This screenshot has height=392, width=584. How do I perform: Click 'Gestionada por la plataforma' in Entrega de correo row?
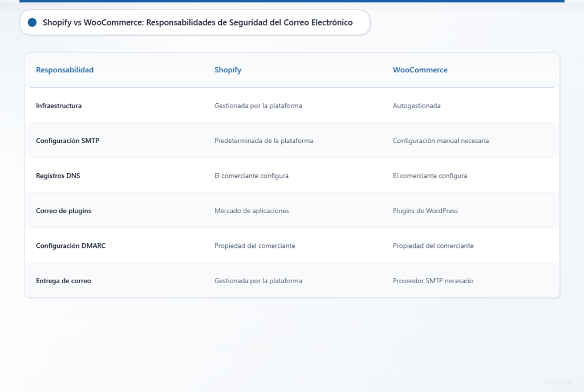pos(258,281)
